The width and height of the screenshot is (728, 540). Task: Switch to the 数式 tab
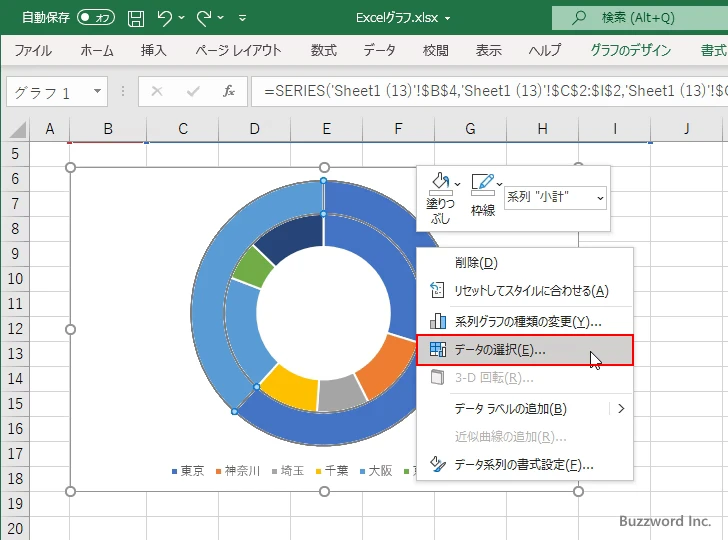pos(324,50)
